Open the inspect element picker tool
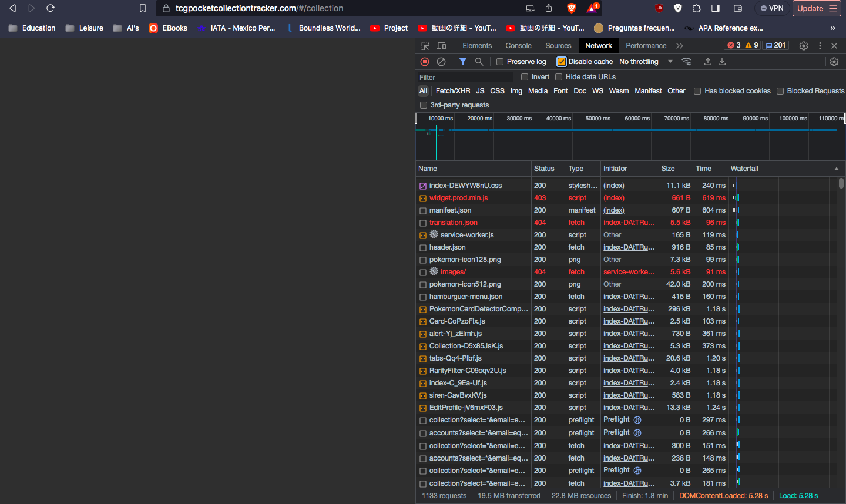Viewport: 846px width, 504px height. [x=425, y=46]
